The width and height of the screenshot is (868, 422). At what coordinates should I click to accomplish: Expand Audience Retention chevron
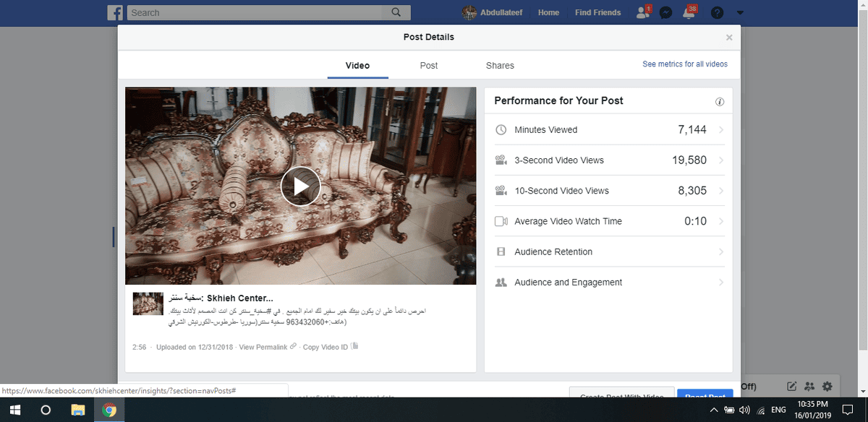[720, 251]
